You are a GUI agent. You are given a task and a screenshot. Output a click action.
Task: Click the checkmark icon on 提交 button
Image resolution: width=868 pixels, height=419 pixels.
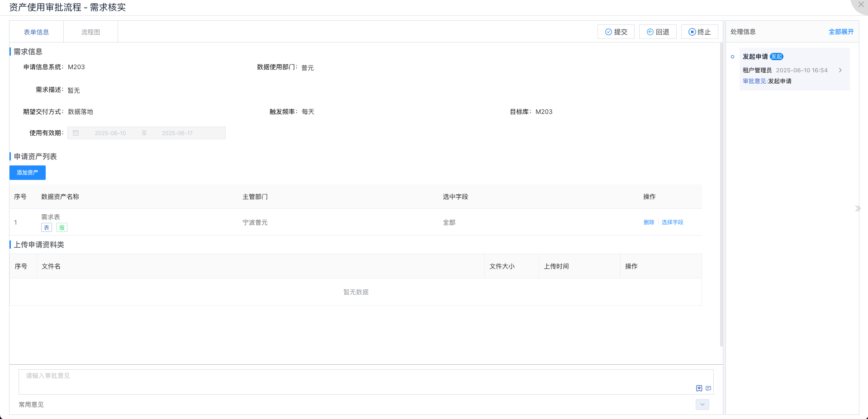tap(609, 32)
